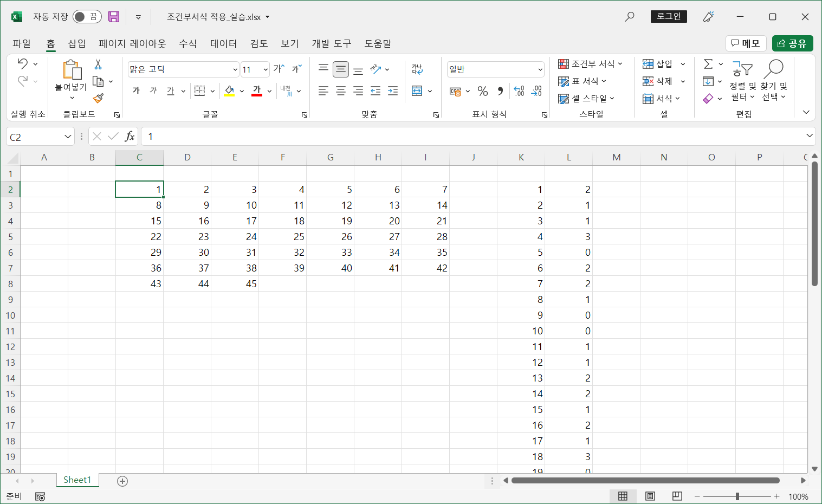The height and width of the screenshot is (504, 822).
Task: Open the 셀 스타일 button
Action: tap(586, 99)
